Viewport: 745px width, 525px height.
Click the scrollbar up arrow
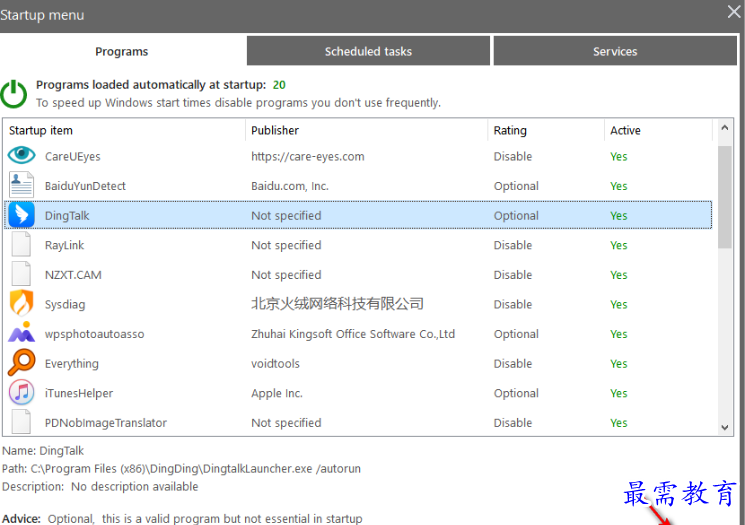point(725,127)
